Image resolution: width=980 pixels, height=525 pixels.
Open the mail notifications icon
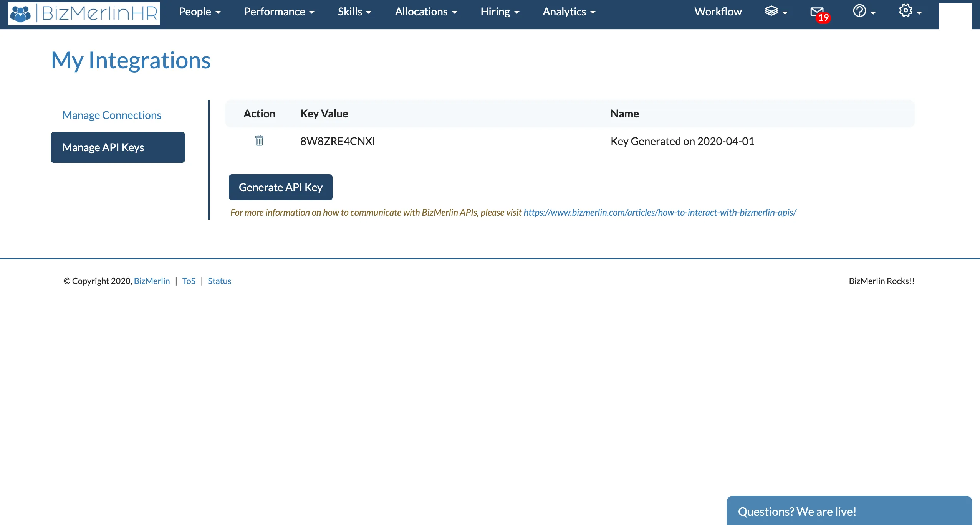[x=818, y=12]
